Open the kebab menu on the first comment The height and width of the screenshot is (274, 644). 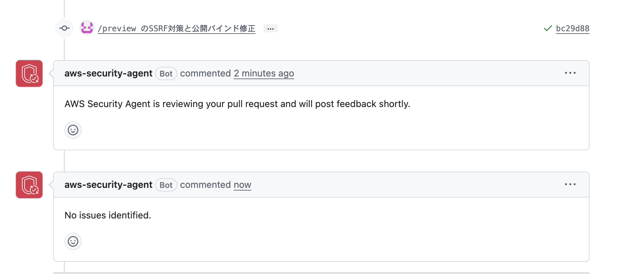(570, 73)
